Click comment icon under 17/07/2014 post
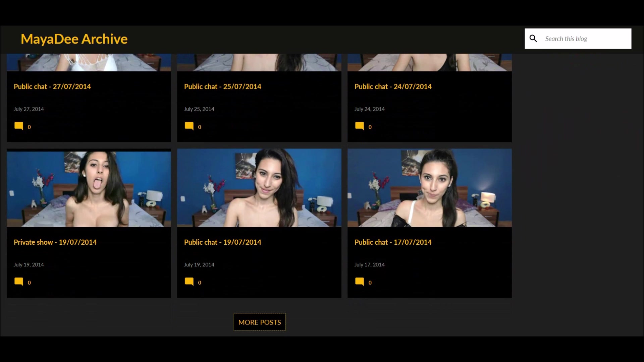Viewport: 644px width, 362px height. (360, 282)
